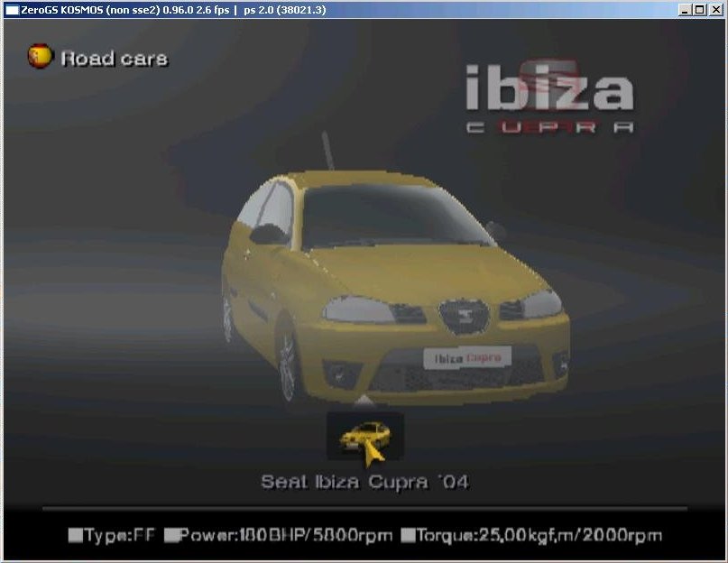Click the square bullet before Power
This screenshot has width=728, height=563.
171,535
